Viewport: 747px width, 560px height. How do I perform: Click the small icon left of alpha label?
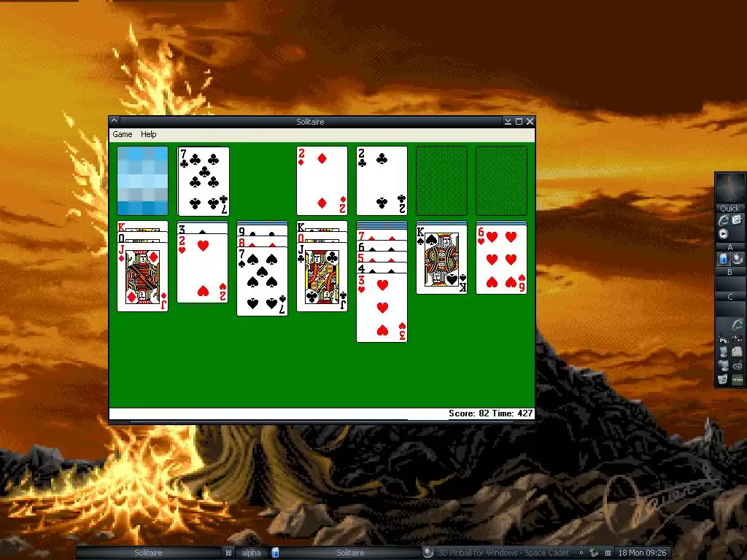(x=228, y=553)
